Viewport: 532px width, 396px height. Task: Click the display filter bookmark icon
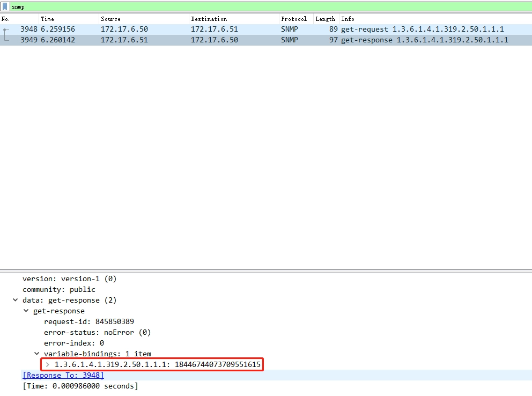click(5, 7)
